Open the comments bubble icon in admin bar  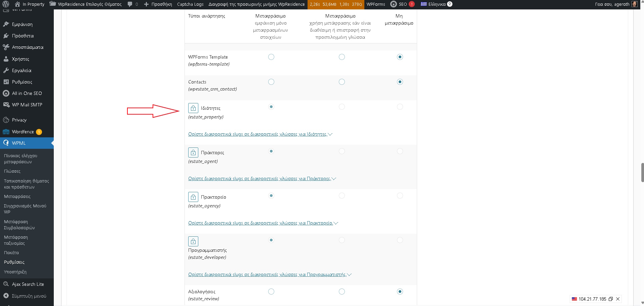pos(130,4)
